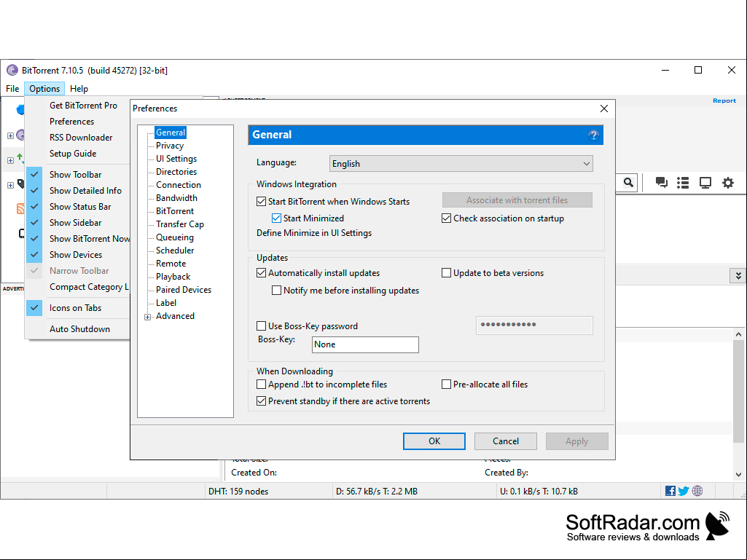
Task: Click Cancel in the Preferences dialog
Action: (506, 441)
